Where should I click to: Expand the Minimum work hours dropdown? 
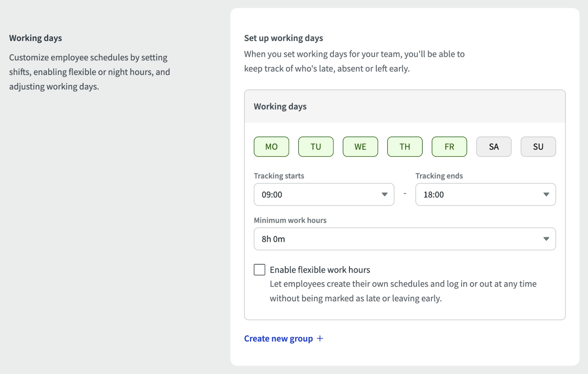tap(404, 239)
